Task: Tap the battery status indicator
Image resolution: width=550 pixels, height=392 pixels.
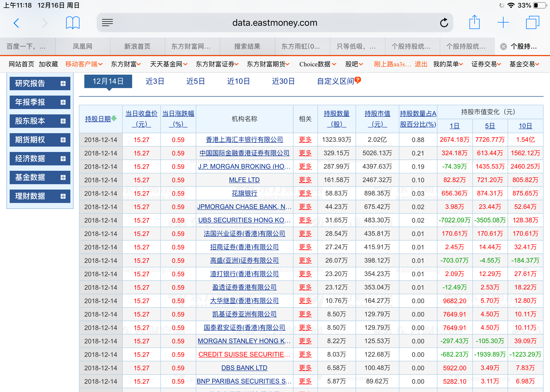Action: coord(540,5)
